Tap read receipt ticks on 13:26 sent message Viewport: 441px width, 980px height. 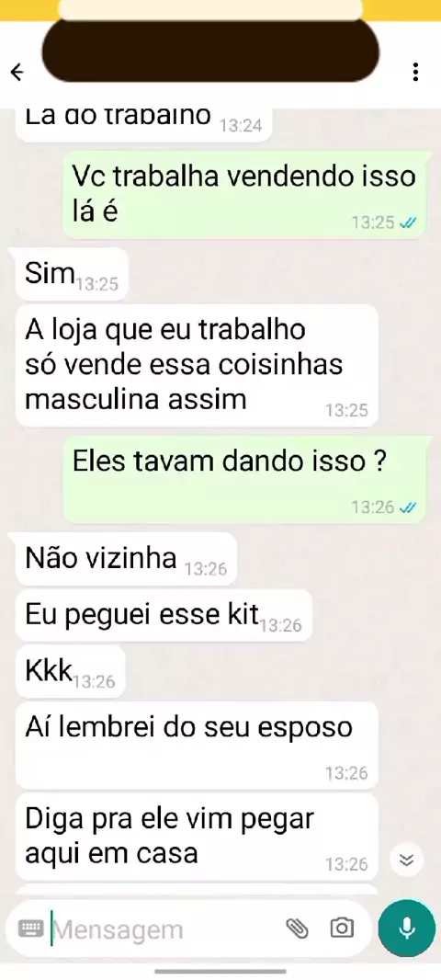407,507
